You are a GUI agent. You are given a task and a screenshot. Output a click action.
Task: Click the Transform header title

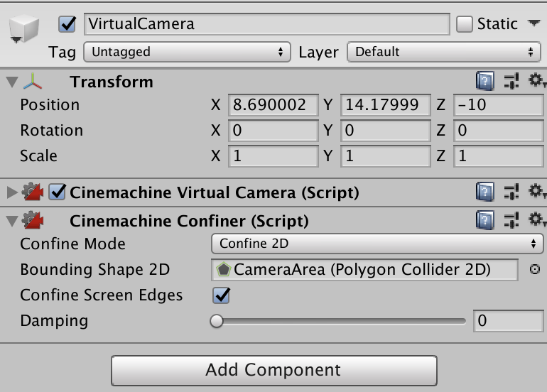[112, 82]
